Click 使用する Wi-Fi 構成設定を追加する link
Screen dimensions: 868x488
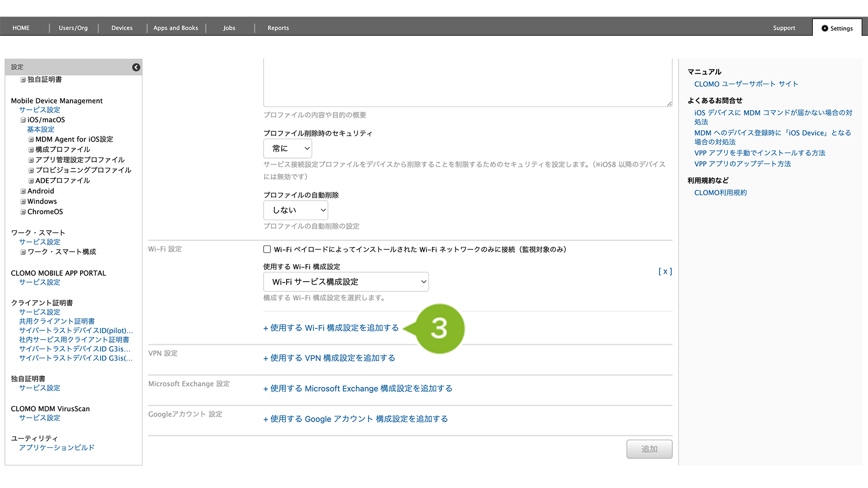click(331, 328)
